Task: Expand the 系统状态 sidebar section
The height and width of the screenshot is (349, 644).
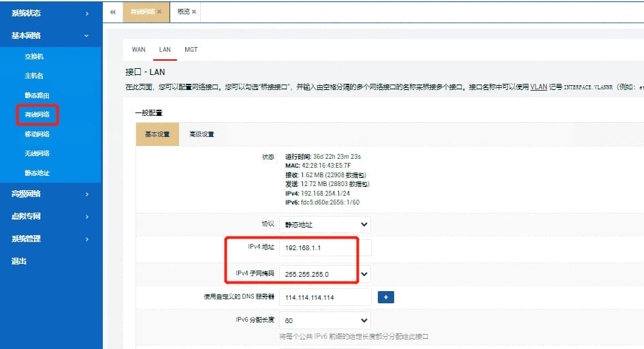Action: pos(50,13)
